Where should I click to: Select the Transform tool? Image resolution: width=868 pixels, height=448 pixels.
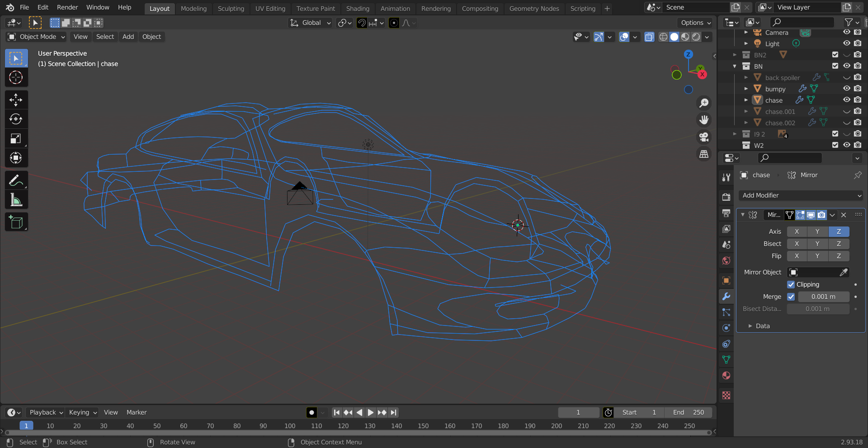tap(16, 158)
